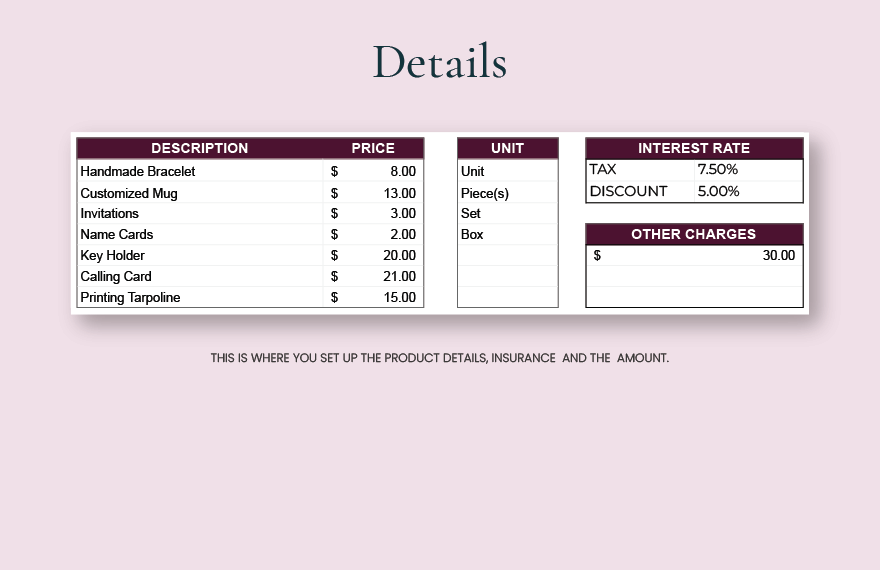Select the DISCOUNT rate value 5.00%
The height and width of the screenshot is (570, 880).
(718, 191)
